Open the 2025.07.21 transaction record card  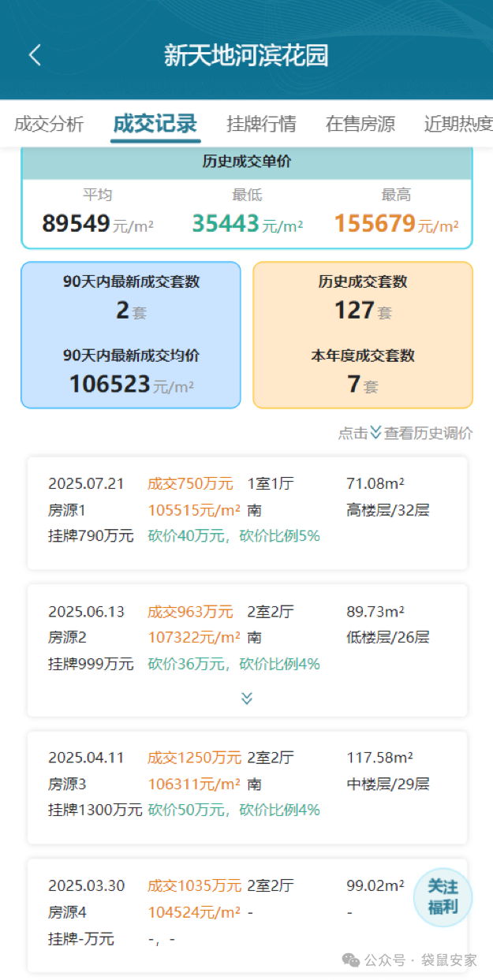click(247, 512)
